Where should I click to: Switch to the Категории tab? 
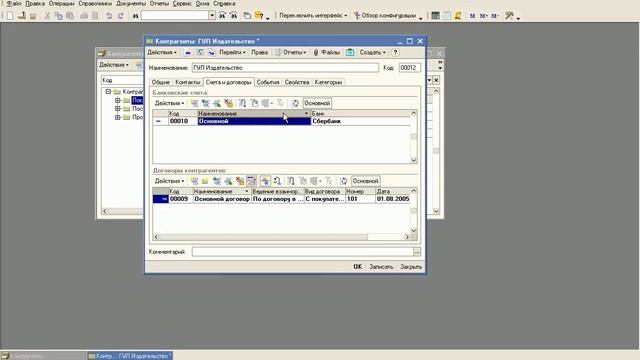tap(328, 82)
